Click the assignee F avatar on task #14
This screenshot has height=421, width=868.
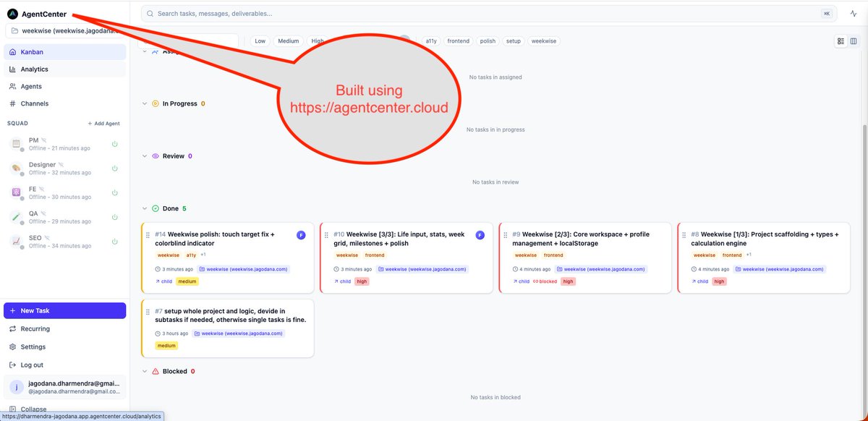point(301,235)
